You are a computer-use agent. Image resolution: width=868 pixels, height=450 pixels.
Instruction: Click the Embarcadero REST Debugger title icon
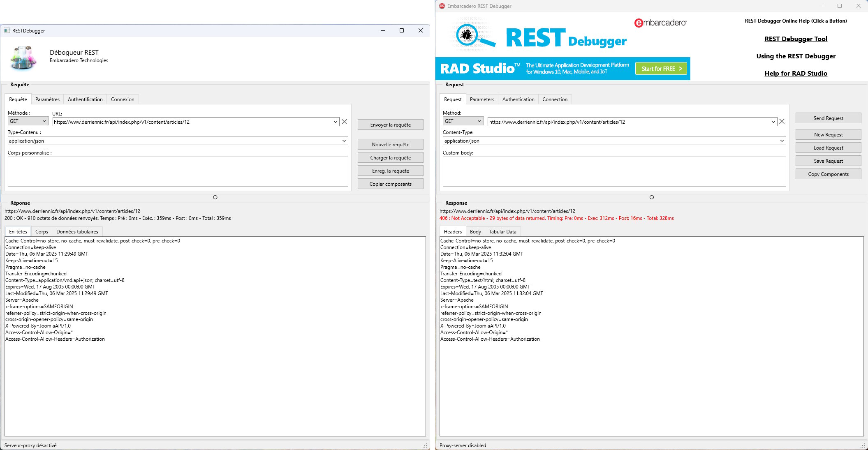pyautogui.click(x=442, y=6)
